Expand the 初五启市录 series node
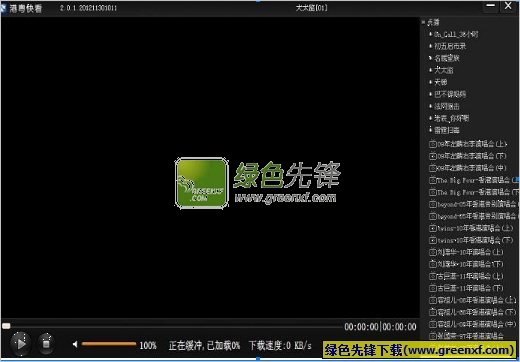 [x=431, y=46]
